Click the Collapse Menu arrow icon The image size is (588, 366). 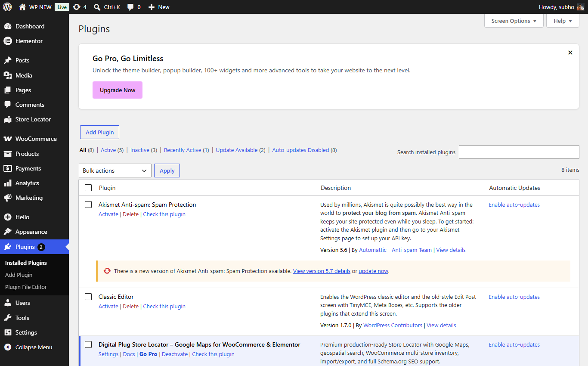coord(7,347)
